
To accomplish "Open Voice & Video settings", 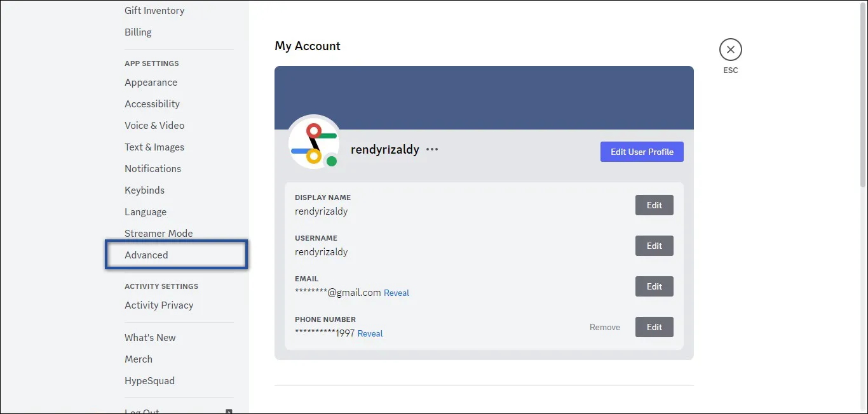I will 154,125.
